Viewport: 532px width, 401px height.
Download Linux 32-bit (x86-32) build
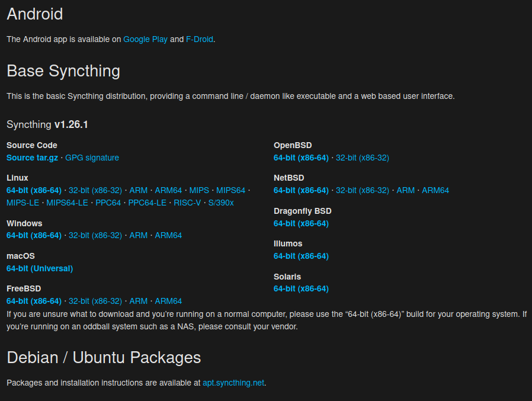click(x=95, y=190)
